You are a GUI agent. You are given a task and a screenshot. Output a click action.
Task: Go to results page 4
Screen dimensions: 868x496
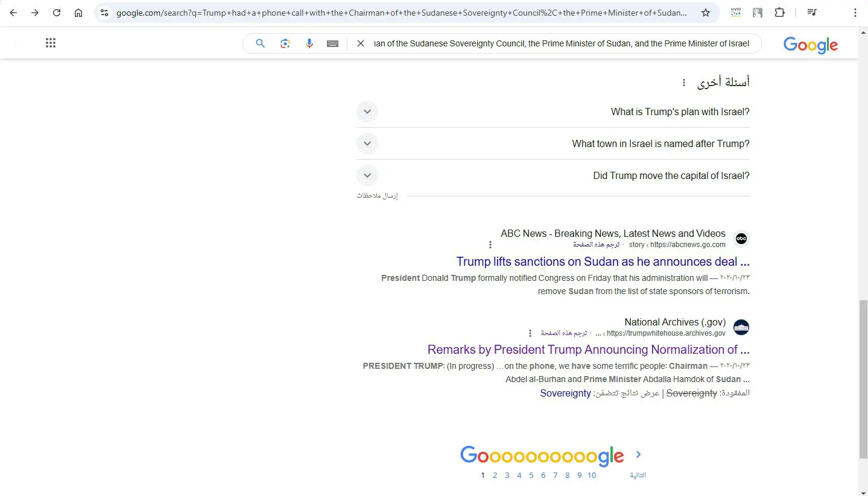519,476
